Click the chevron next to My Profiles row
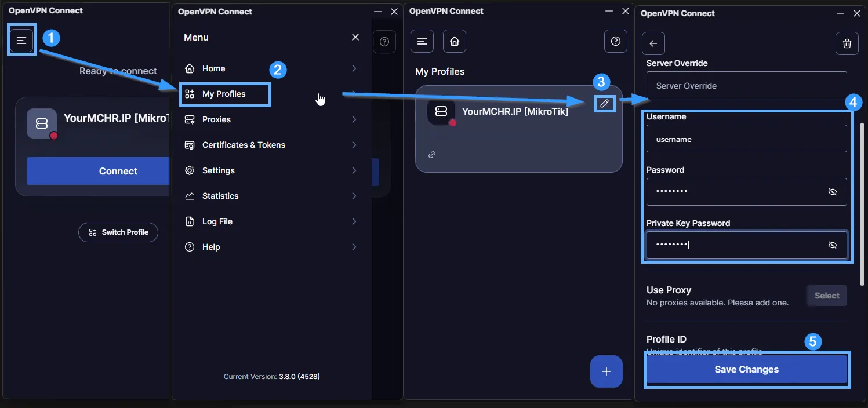 [x=354, y=94]
